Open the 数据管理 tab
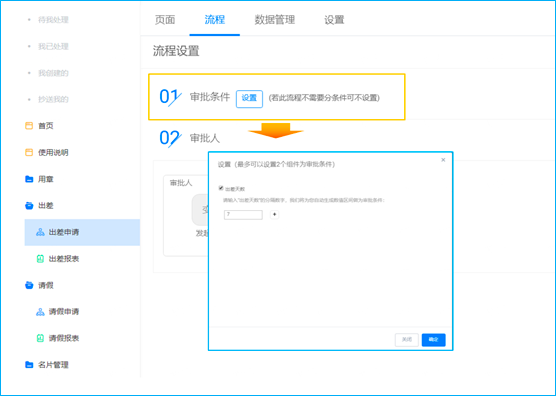 click(275, 20)
